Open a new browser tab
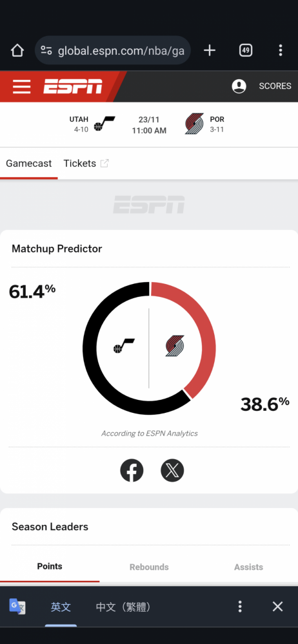 pyautogui.click(x=210, y=50)
